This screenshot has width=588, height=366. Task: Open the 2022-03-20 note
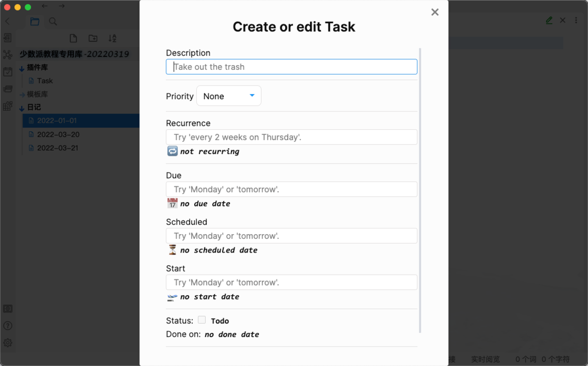click(58, 134)
